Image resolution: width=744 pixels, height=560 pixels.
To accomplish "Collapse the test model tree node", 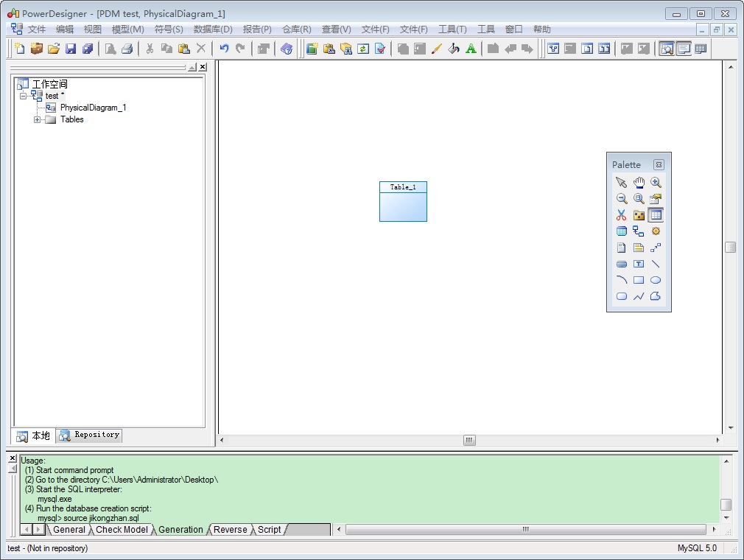I will pyautogui.click(x=23, y=96).
